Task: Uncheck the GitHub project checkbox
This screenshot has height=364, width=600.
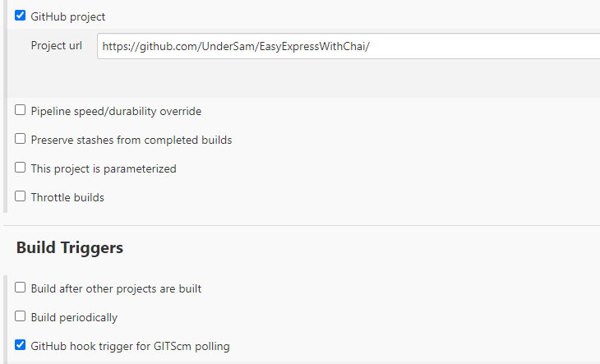Action: coord(20,16)
